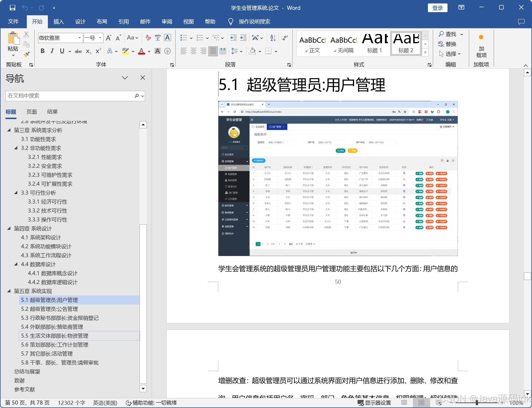This screenshot has height=408, width=532.
Task: Click the 登录 sign-in button
Action: (437, 8)
